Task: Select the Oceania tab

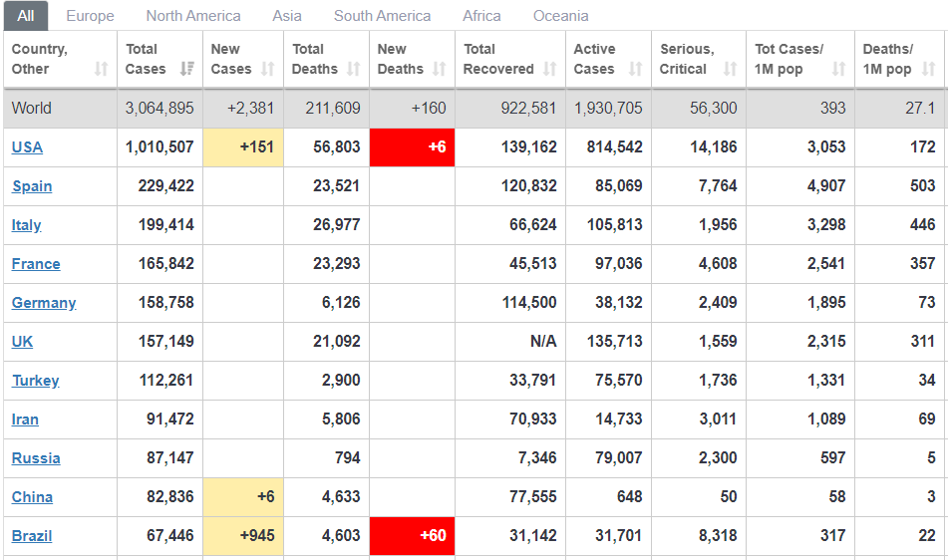Action: [560, 16]
